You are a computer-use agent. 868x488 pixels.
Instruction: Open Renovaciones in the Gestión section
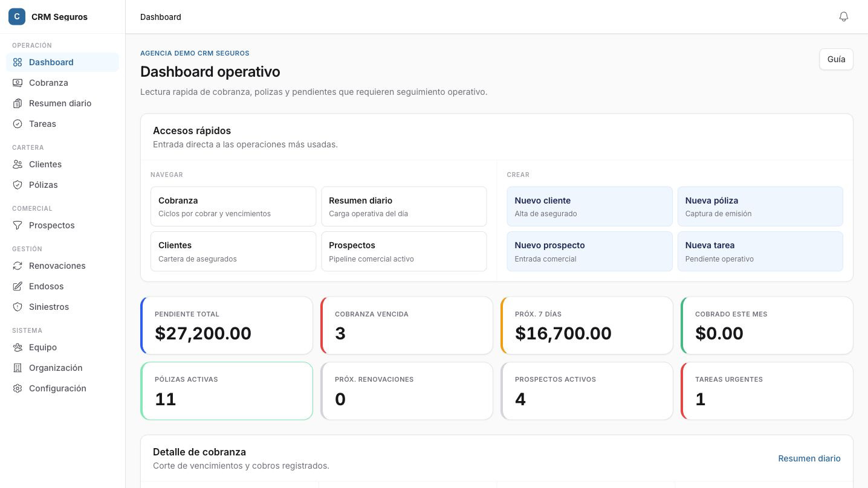(x=62, y=266)
